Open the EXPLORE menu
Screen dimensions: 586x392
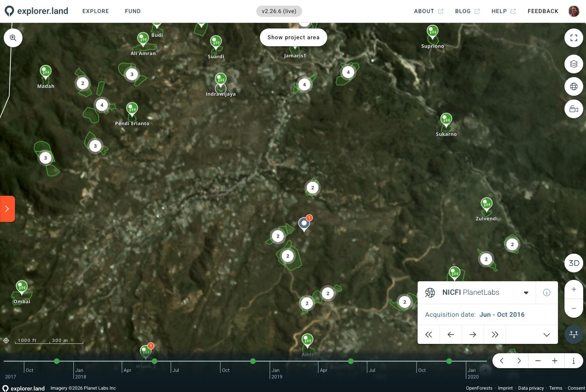pos(95,11)
